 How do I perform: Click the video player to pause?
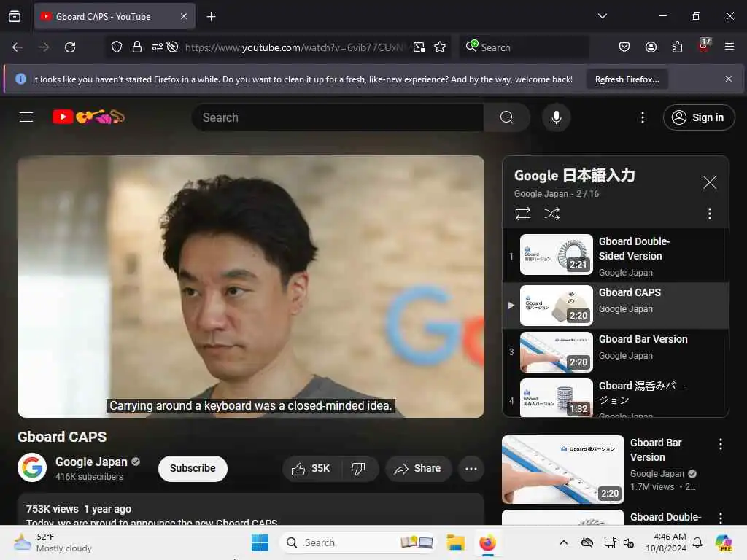tap(251, 286)
